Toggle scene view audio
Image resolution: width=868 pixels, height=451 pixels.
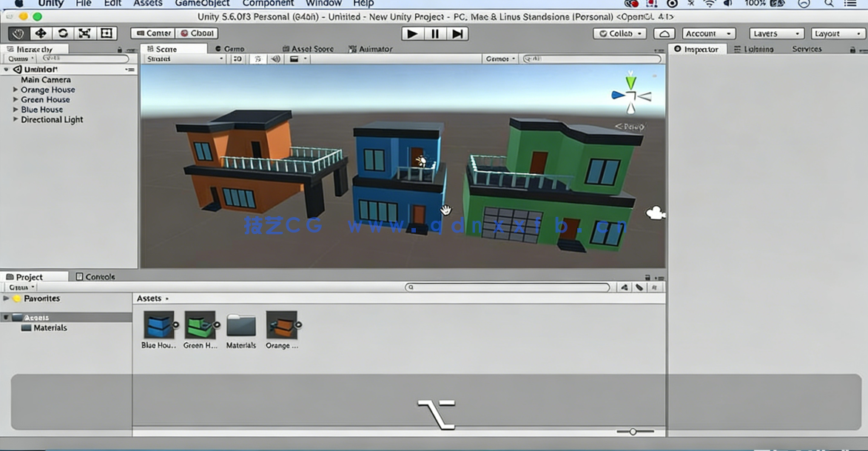pos(275,58)
